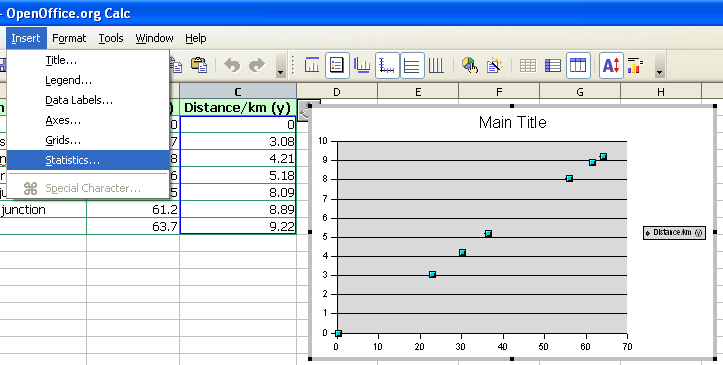This screenshot has height=365, width=723.
Task: Open Chart Type pie icon
Action: coord(469,65)
